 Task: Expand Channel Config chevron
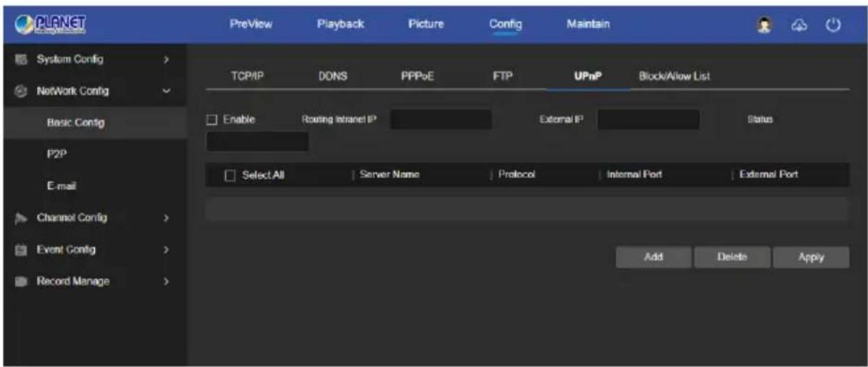(x=167, y=218)
